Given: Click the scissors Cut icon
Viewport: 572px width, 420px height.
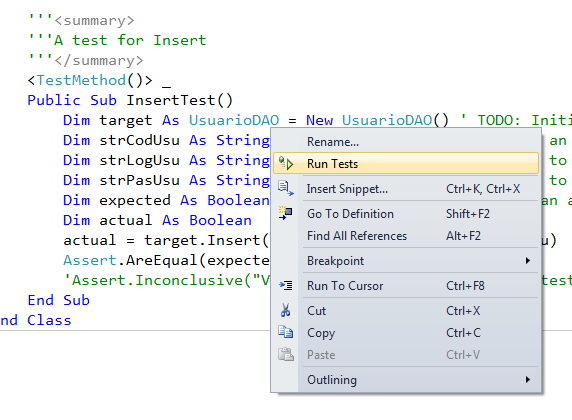Looking at the screenshot, I should 286,310.
